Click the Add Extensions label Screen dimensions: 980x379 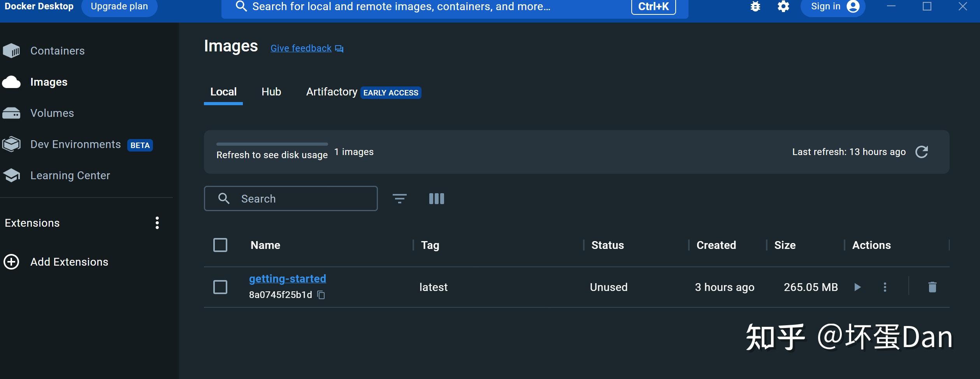point(69,262)
